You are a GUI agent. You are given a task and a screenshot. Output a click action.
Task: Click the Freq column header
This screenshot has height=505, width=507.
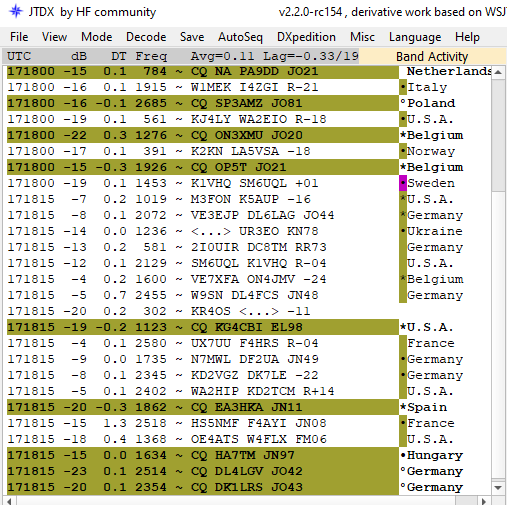coord(151,56)
